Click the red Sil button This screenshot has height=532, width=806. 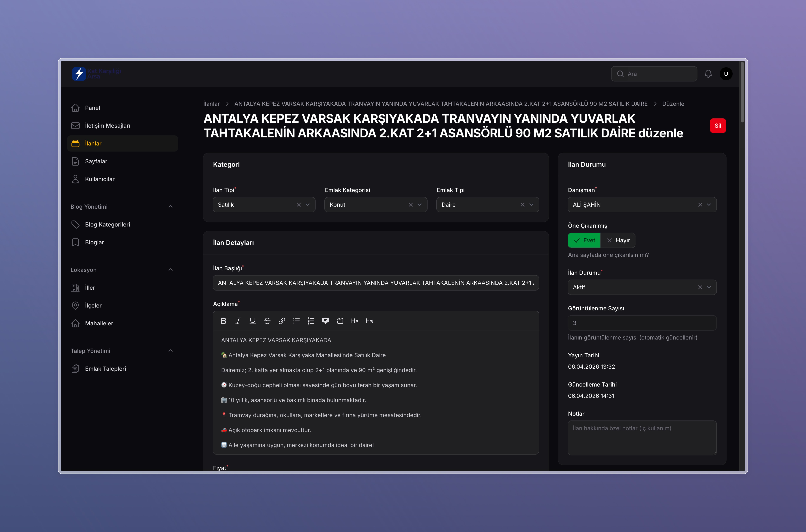point(718,125)
